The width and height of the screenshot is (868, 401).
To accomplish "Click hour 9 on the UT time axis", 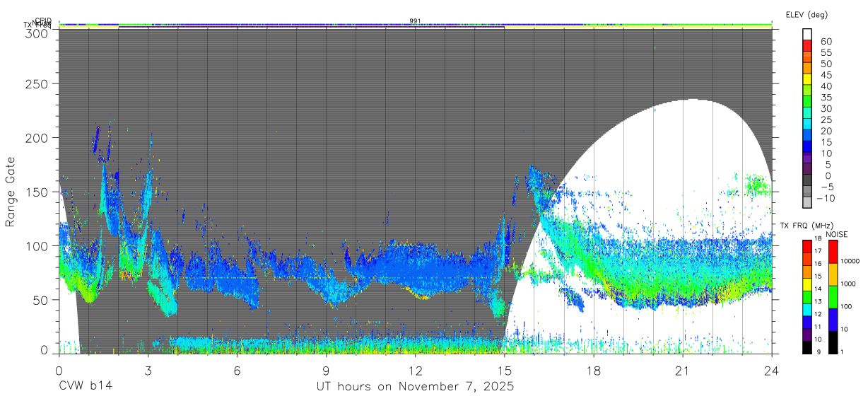I will [326, 370].
